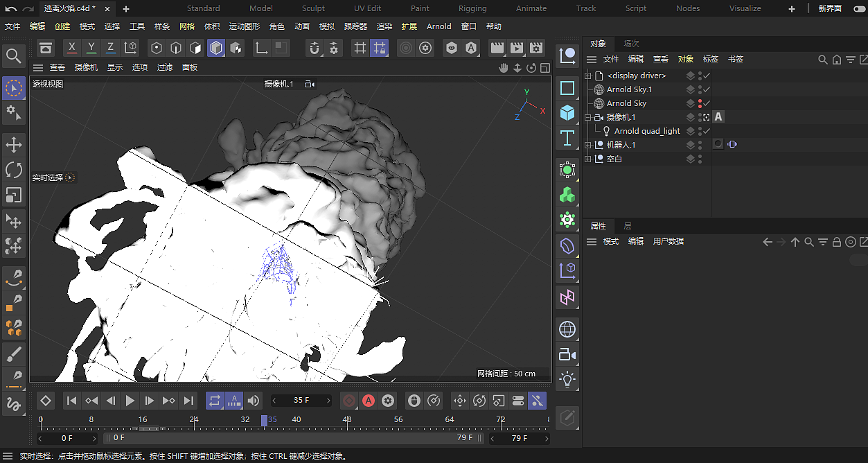The height and width of the screenshot is (463, 868).
Task: Select the Rotate tool in left toolbar
Action: (x=13, y=170)
